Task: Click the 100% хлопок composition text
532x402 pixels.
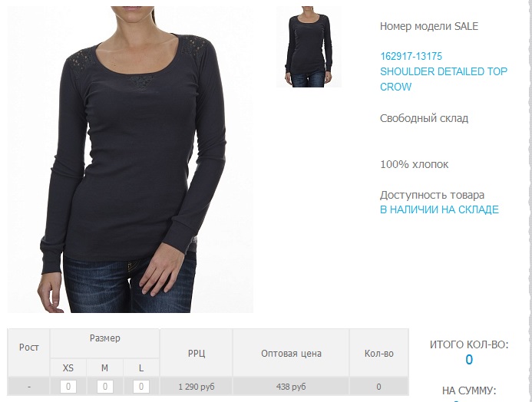Action: [415, 164]
